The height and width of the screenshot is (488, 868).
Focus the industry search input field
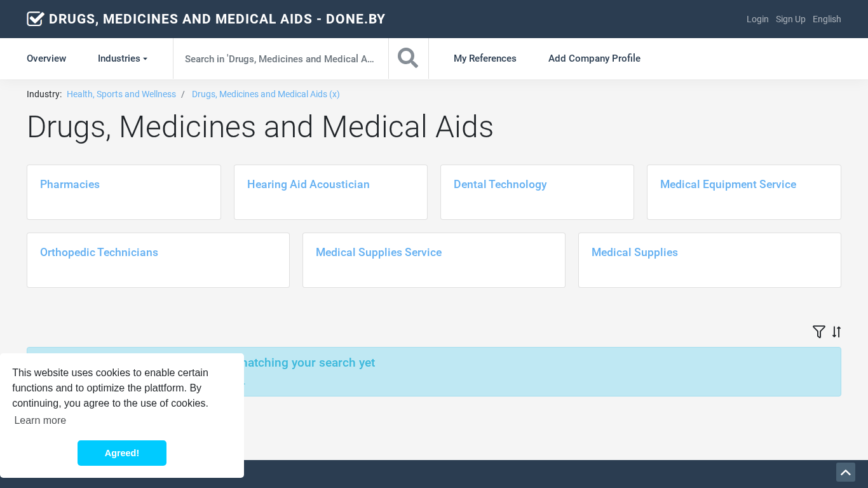280,58
